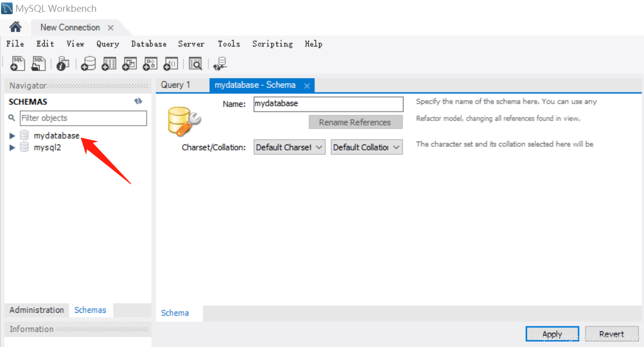The height and width of the screenshot is (347, 644).
Task: Create a new schema toolbar icon
Action: pos(89,63)
